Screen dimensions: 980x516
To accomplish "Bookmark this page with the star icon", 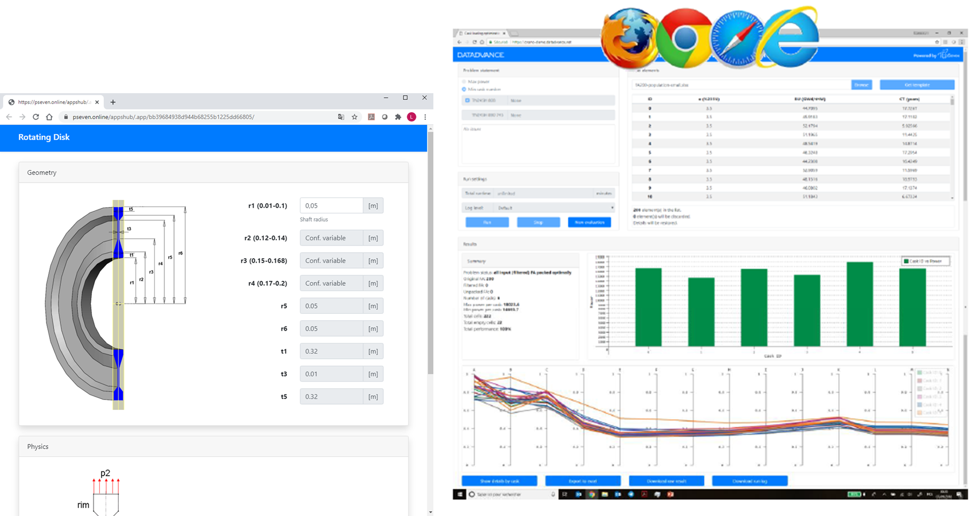I will 354,117.
